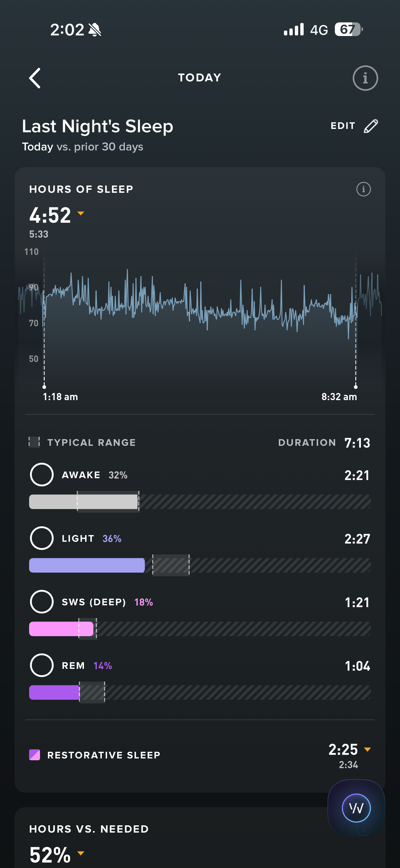Image resolution: width=400 pixels, height=868 pixels.
Task: Tap the 1:18 am sleep start marker
Action: [44, 387]
